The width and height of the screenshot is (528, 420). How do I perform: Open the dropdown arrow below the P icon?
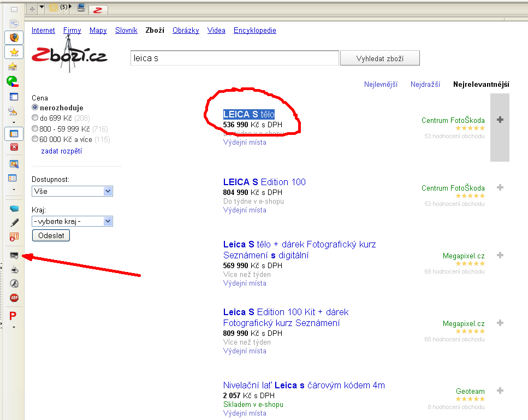pos(14,327)
